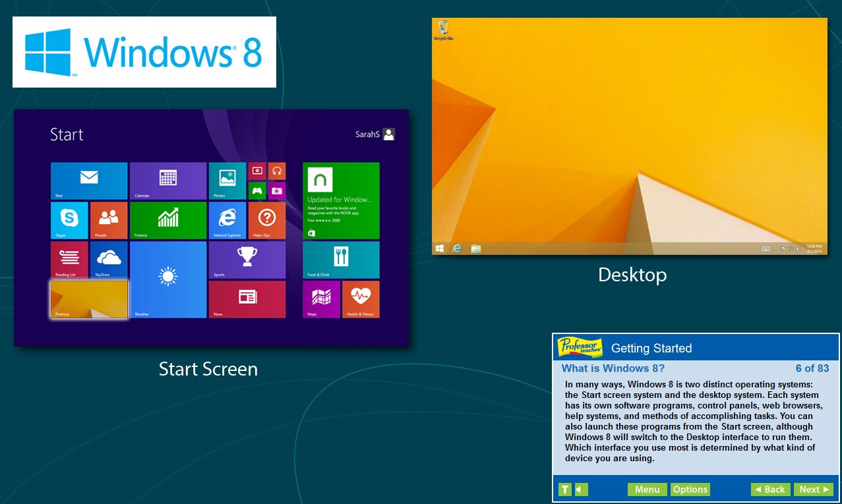Open the Mail tile
Image resolution: width=842 pixels, height=504 pixels.
tap(88, 179)
